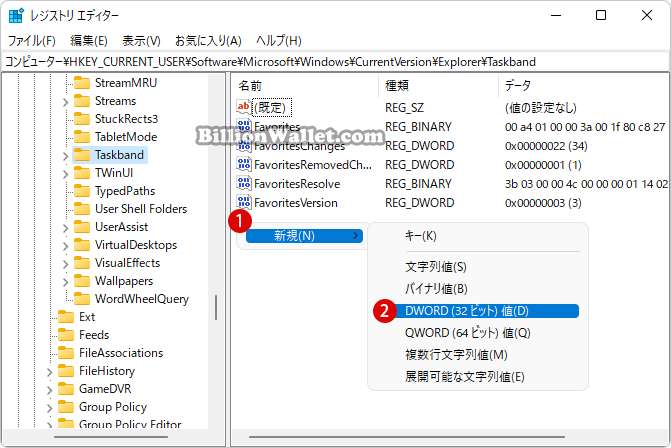Click the VirtualDesktops folder icon
This screenshot has width=671, height=448.
pos(82,244)
